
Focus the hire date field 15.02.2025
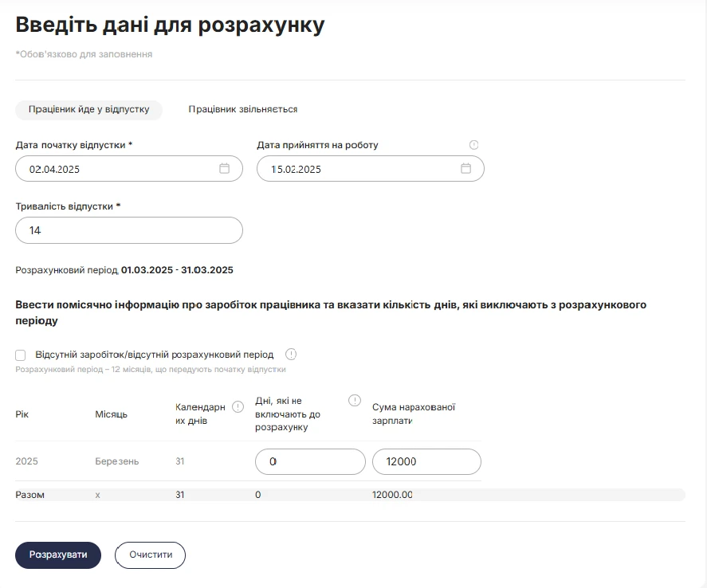click(x=370, y=169)
